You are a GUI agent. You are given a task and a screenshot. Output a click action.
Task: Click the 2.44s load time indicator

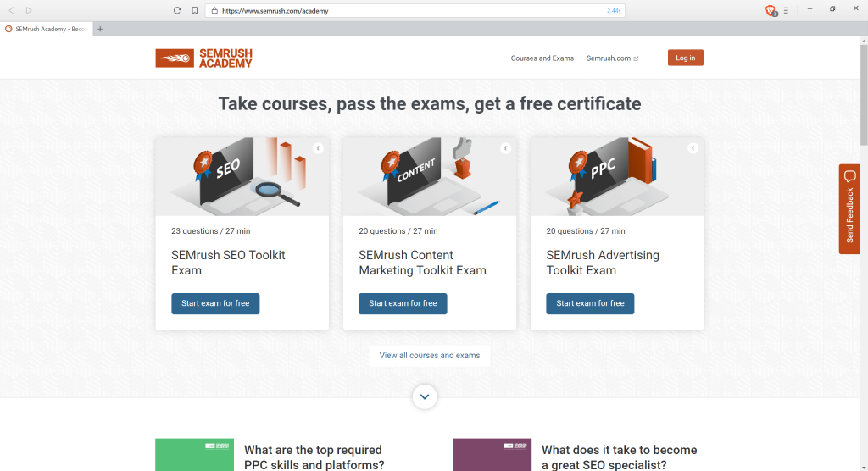click(x=614, y=10)
